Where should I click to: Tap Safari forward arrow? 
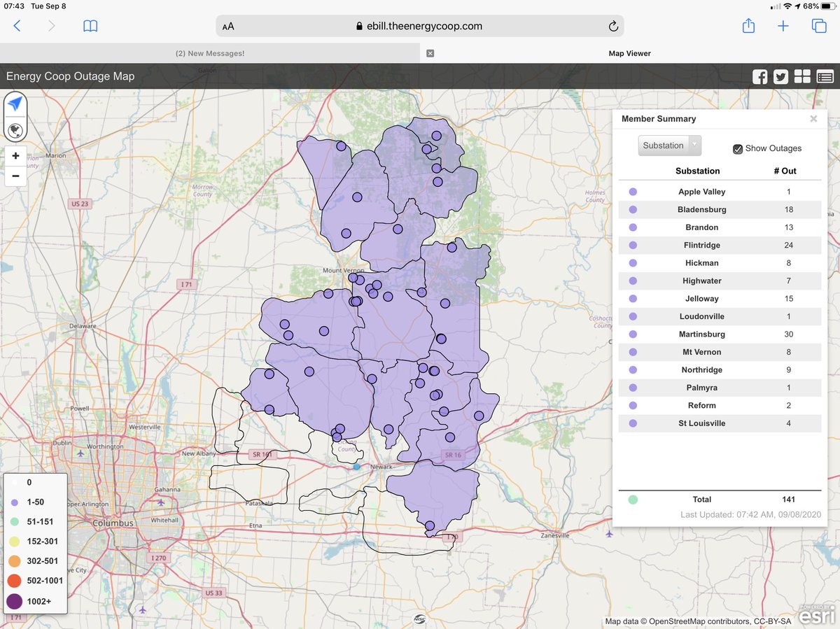[51, 26]
